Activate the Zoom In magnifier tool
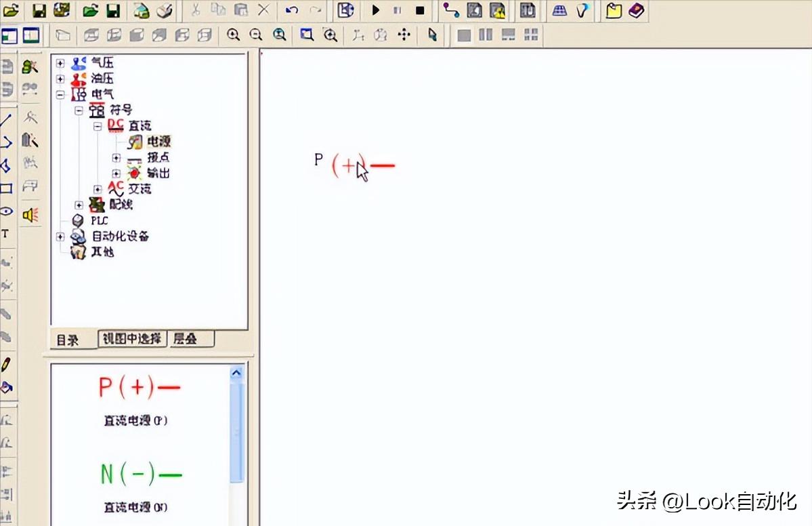This screenshot has height=526, width=812. (x=234, y=35)
